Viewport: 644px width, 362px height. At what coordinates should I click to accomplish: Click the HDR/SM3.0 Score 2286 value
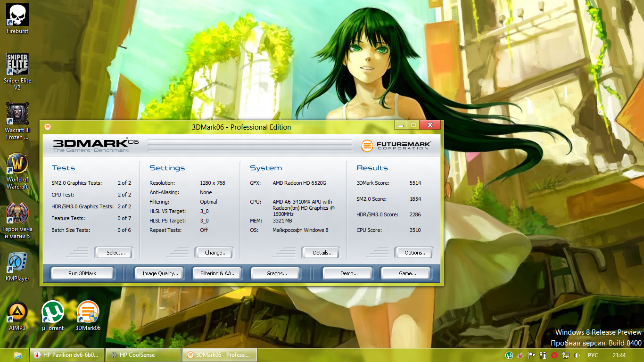[415, 214]
